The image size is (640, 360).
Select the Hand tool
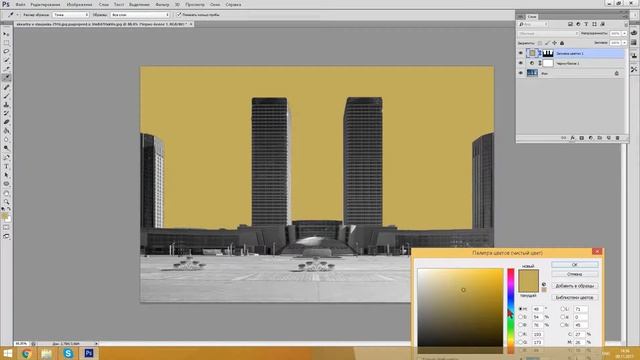click(x=6, y=193)
